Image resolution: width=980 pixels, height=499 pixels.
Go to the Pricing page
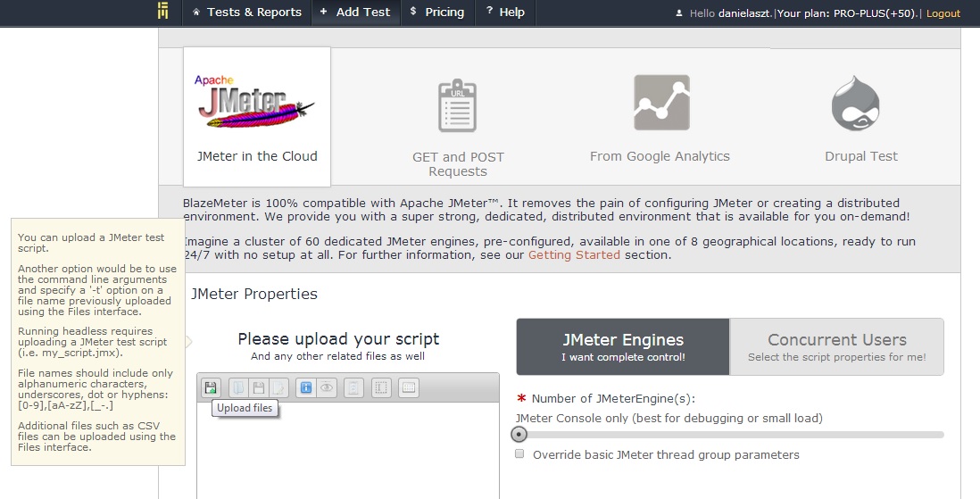tap(436, 12)
